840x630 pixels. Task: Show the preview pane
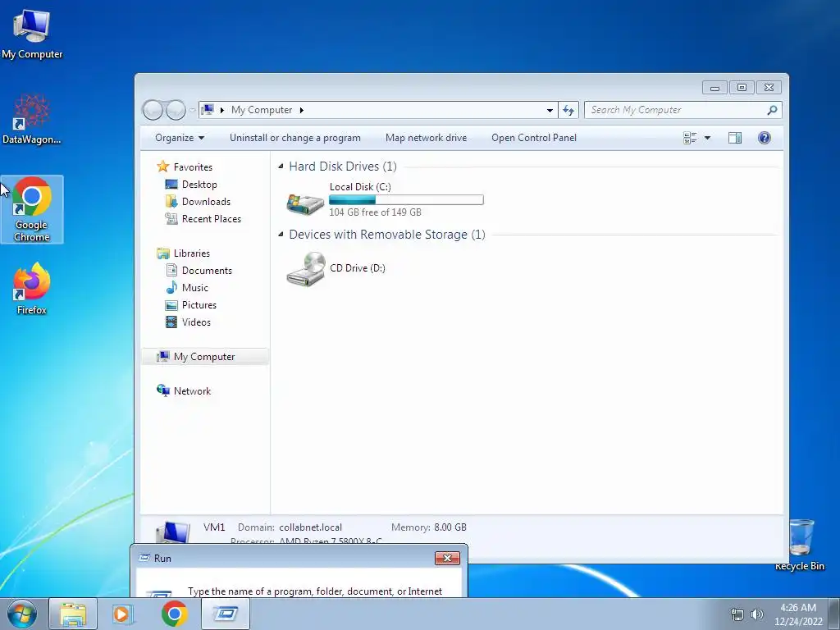735,138
